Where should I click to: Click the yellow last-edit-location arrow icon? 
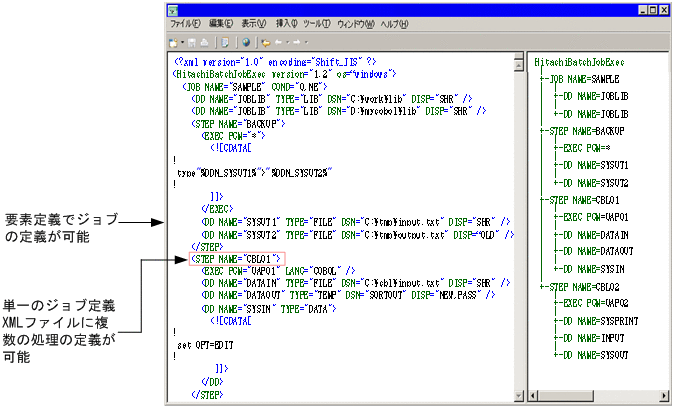pos(265,42)
